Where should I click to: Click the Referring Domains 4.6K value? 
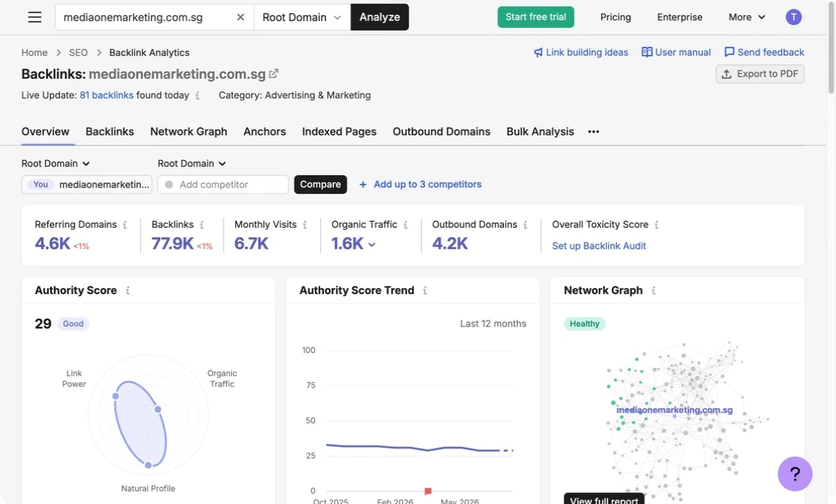pos(52,244)
